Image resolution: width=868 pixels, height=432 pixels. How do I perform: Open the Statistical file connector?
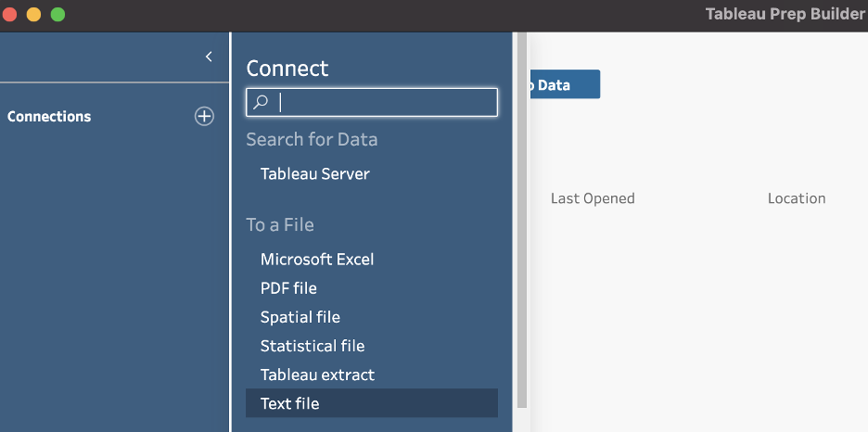313,346
